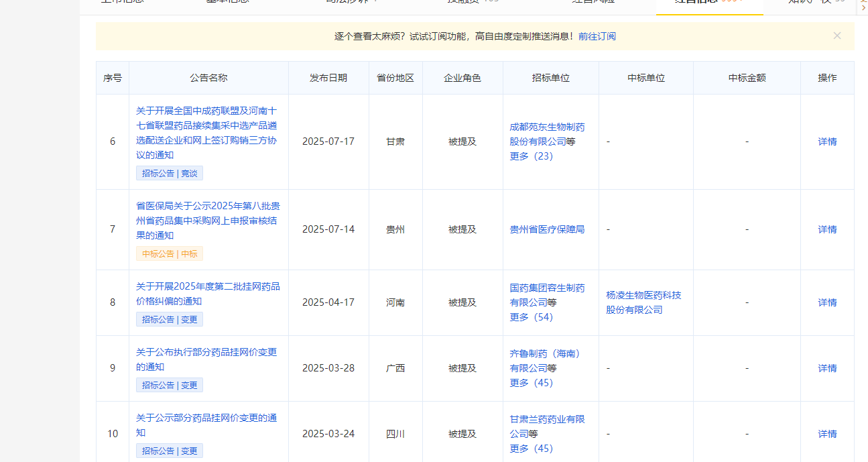Click 被提及 in the 2025-07-17 row
This screenshot has height=462, width=868.
point(462,141)
